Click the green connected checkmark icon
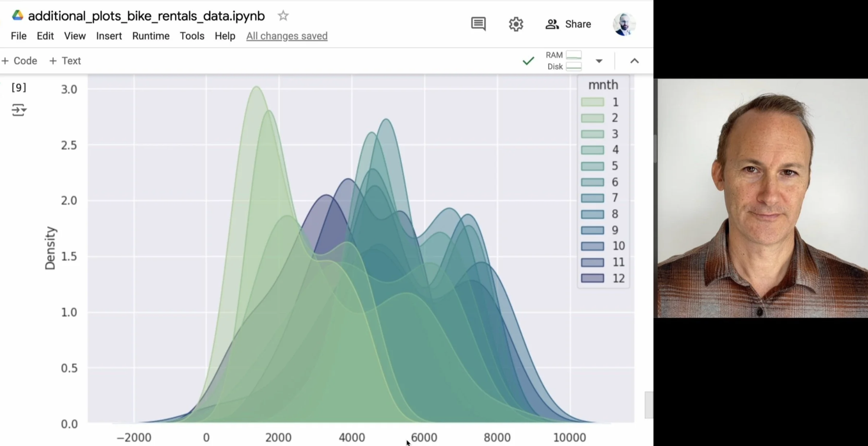The height and width of the screenshot is (446, 868). (528, 61)
